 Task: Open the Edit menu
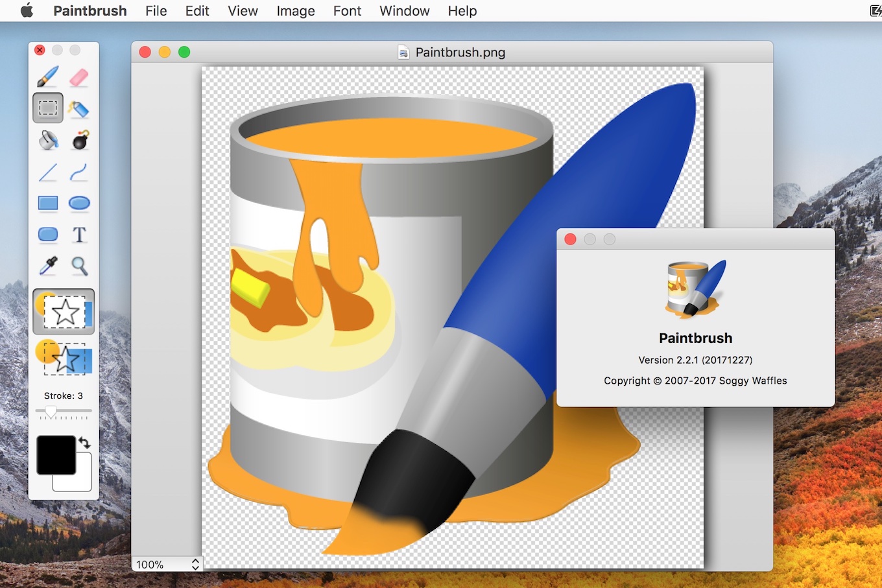(x=197, y=10)
